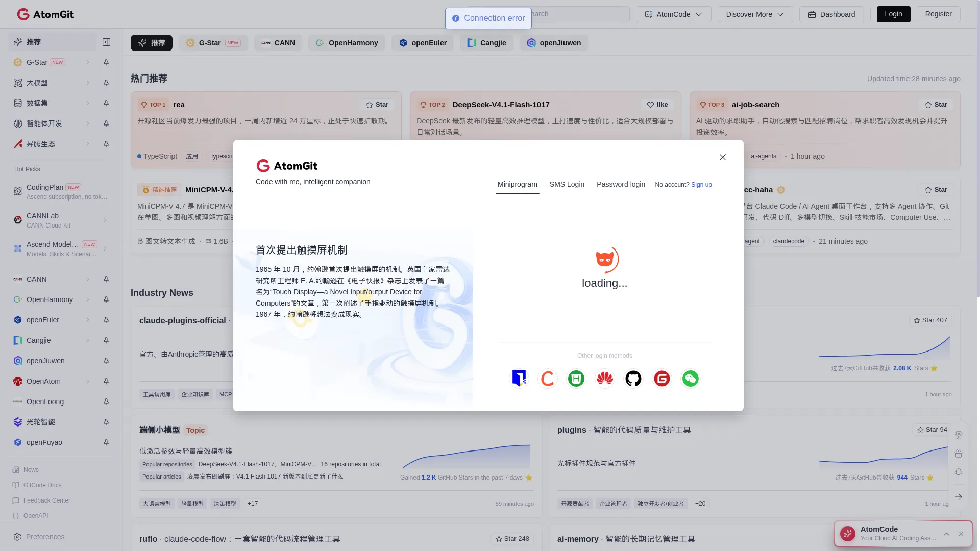Pin the openFuyao sidebar item
The width and height of the screenshot is (980, 551).
[x=106, y=442]
